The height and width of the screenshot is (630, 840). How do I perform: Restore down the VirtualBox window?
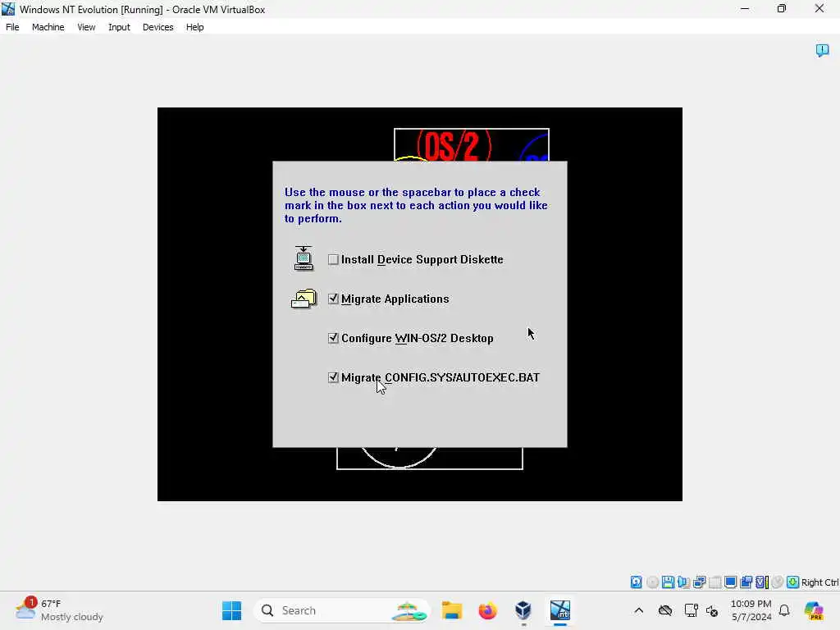(x=782, y=8)
